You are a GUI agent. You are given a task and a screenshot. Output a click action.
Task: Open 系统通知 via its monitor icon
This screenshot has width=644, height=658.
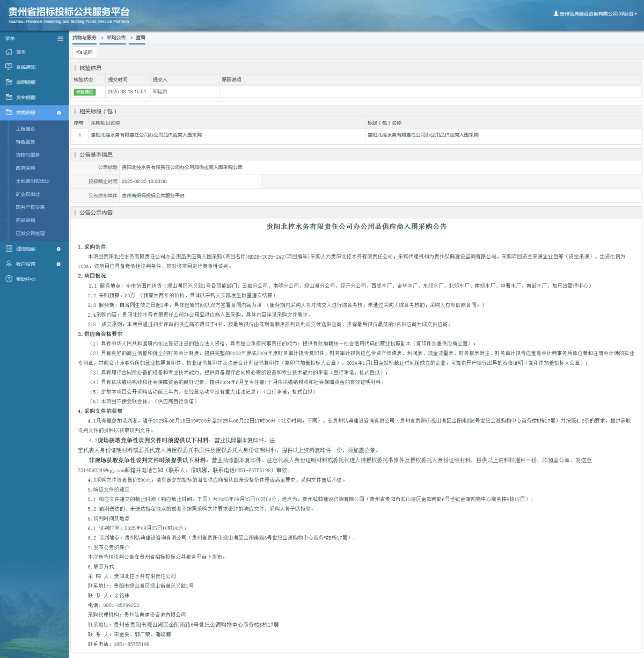coord(9,67)
